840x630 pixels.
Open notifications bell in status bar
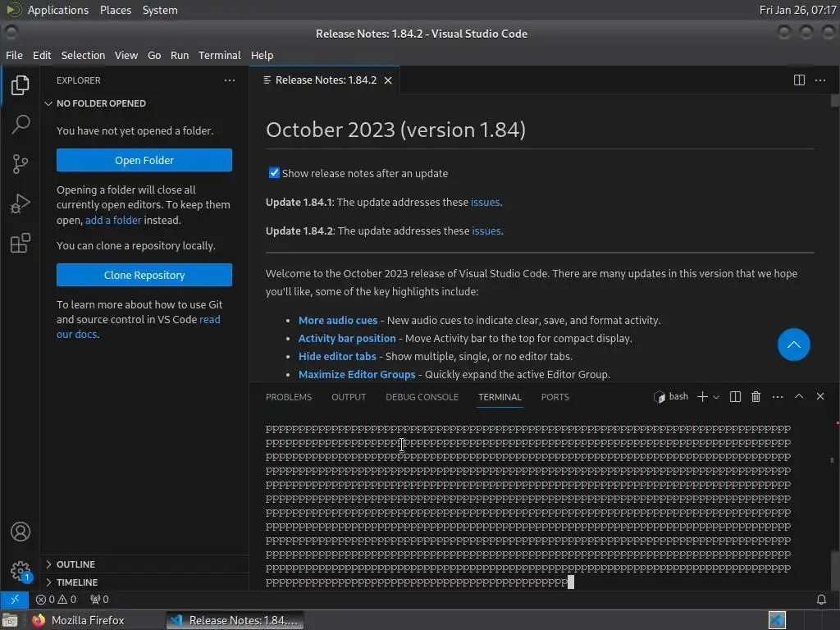(x=820, y=599)
